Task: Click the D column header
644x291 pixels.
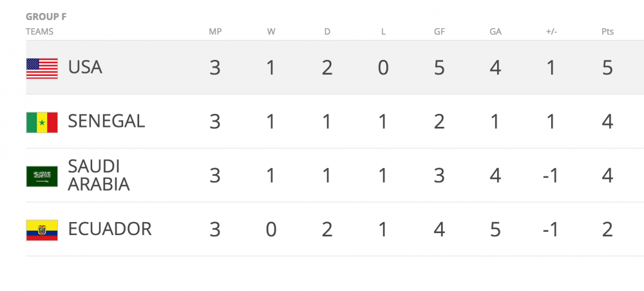Action: coord(327,31)
